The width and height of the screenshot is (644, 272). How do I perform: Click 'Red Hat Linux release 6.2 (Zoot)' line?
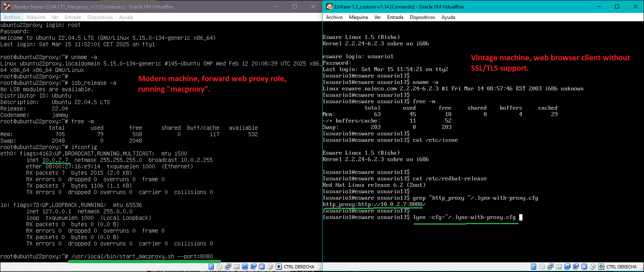[374, 185]
